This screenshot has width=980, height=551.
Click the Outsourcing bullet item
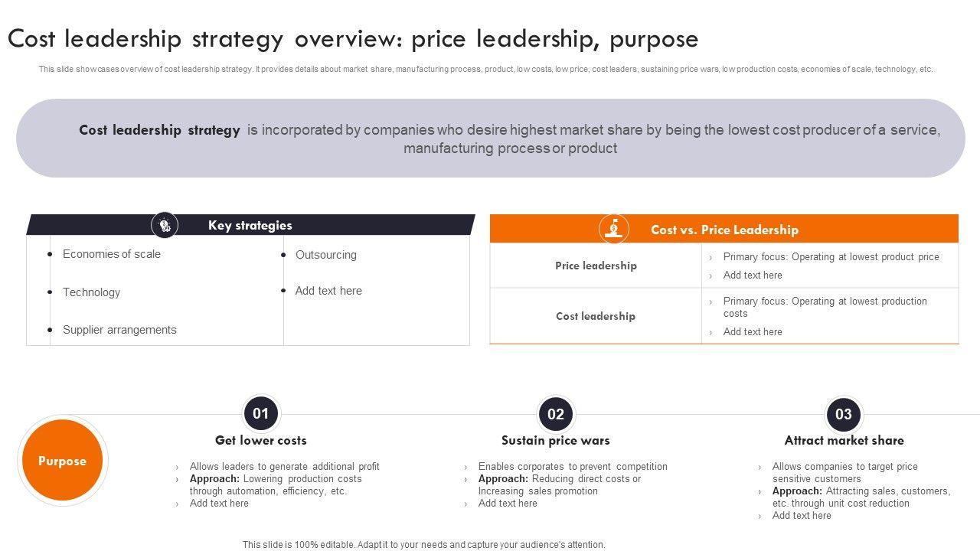[325, 255]
